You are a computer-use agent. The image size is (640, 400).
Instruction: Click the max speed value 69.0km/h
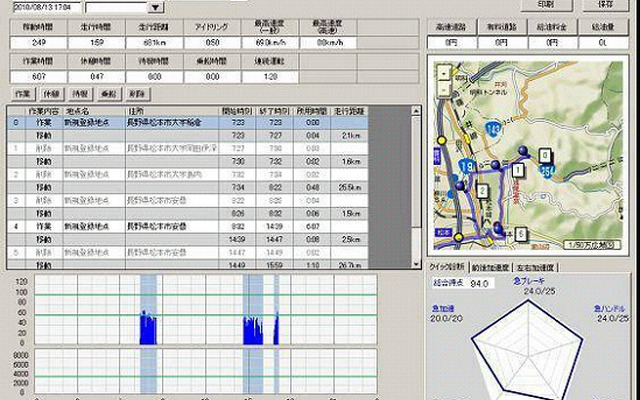(270, 42)
